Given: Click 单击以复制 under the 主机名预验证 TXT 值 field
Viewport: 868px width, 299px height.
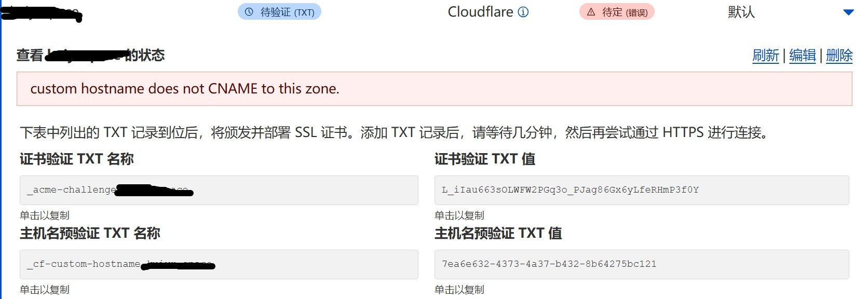Looking at the screenshot, I should [459, 290].
